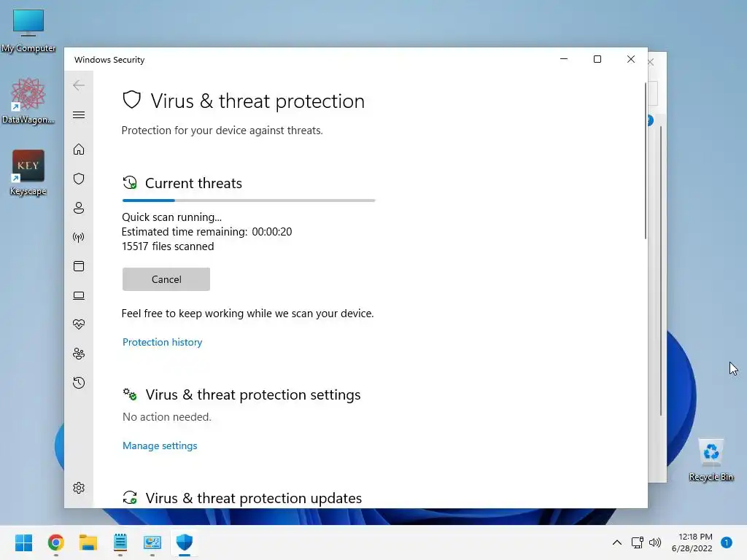Click the Virus & threat protection updates heading
747x560 pixels.
click(253, 498)
